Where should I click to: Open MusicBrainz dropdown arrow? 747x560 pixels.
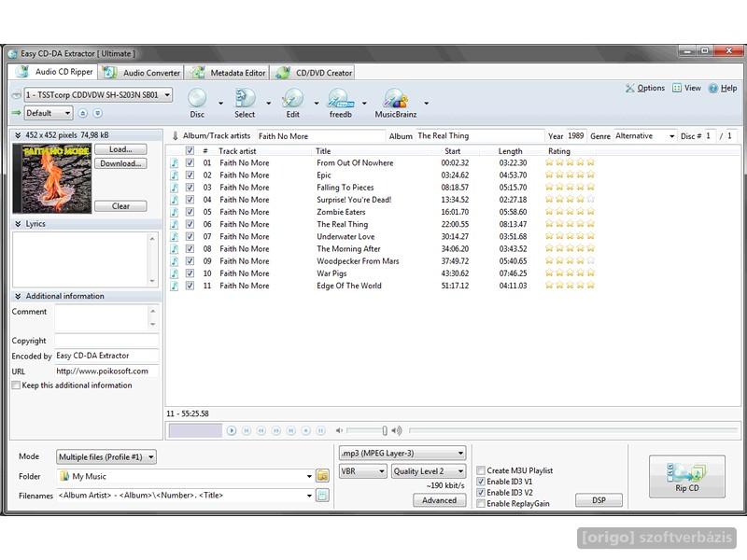coord(426,103)
